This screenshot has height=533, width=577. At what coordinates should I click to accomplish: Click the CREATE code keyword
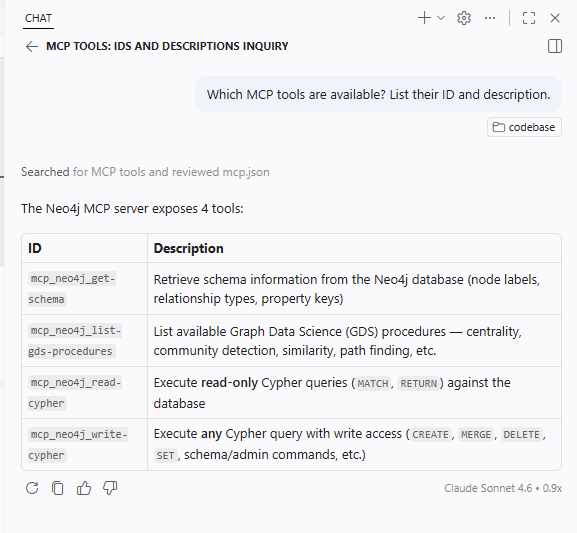tap(430, 435)
